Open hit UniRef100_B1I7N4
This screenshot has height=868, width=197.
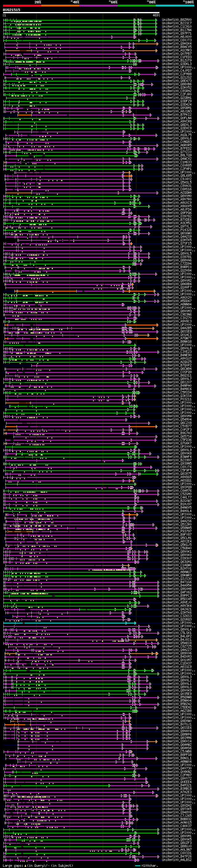tap(176, 30)
